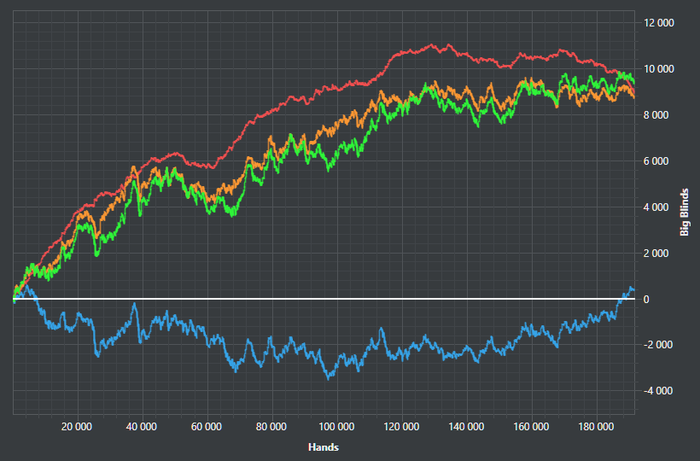Select the 180 000 hands axis label
The width and height of the screenshot is (700, 461).
(596, 427)
